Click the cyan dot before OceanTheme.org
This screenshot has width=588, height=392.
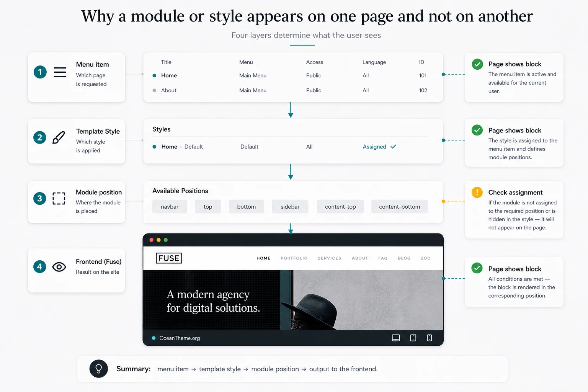[154, 338]
